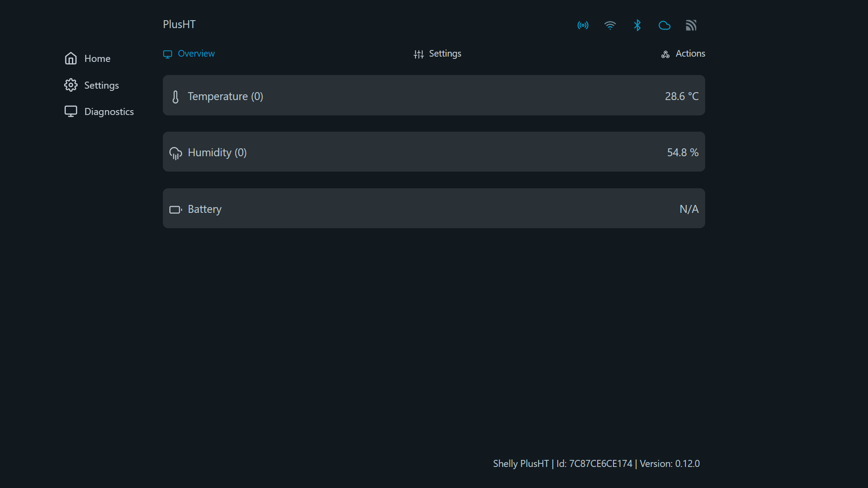Click the access point status icon
Screen dimensions: 868x488
(583, 25)
